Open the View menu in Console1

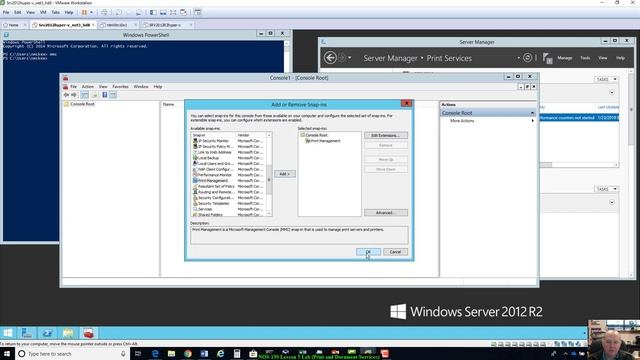tap(103, 87)
